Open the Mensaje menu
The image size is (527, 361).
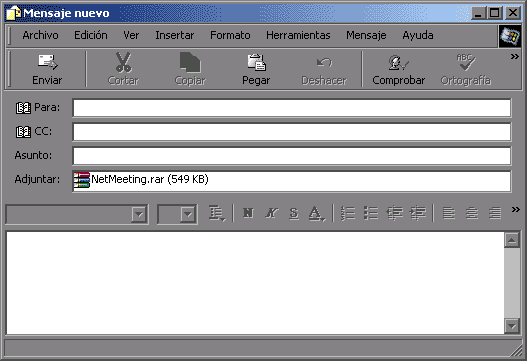click(x=366, y=35)
